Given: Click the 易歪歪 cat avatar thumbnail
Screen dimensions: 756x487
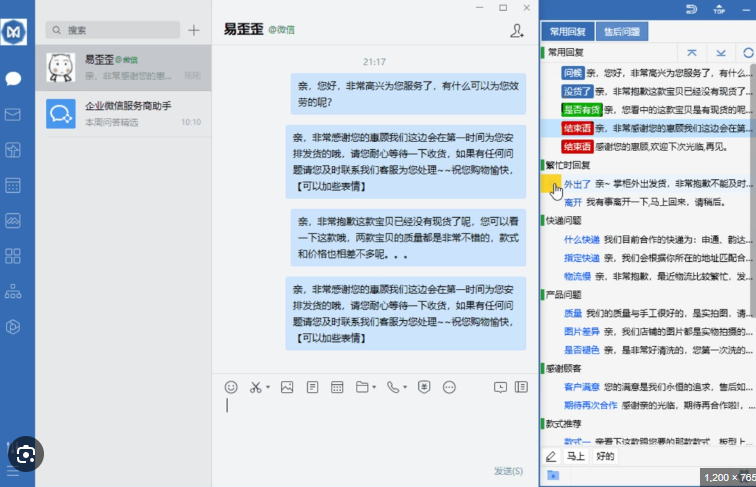Looking at the screenshot, I should pyautogui.click(x=61, y=68).
